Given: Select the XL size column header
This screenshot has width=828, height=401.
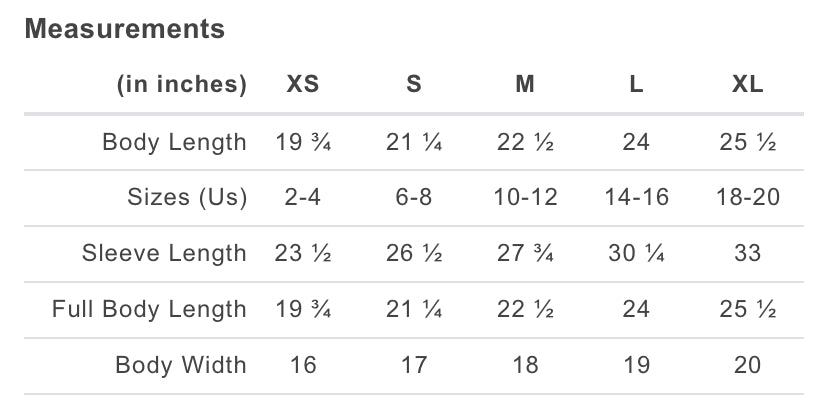Looking at the screenshot, I should [748, 85].
